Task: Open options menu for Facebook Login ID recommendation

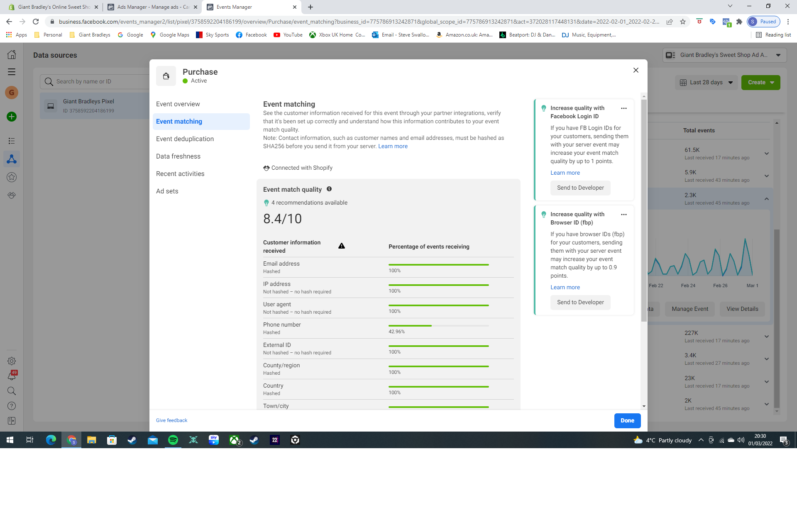Action: [623, 108]
